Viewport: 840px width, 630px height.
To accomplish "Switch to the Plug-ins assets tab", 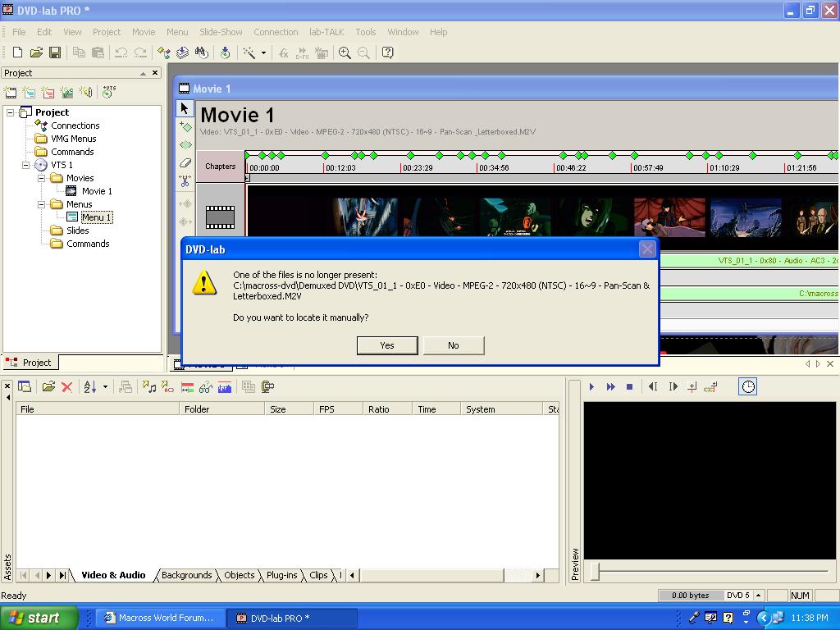I will tap(282, 575).
